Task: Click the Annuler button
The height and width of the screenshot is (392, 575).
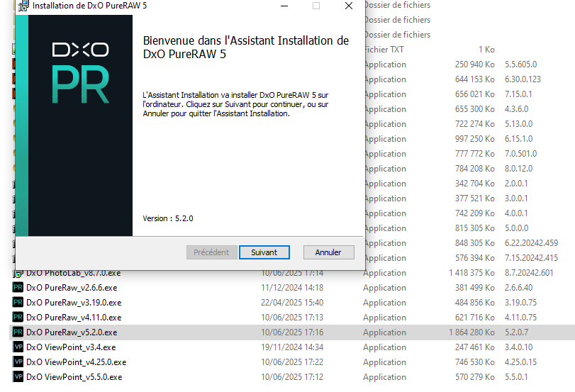Action: [x=328, y=252]
